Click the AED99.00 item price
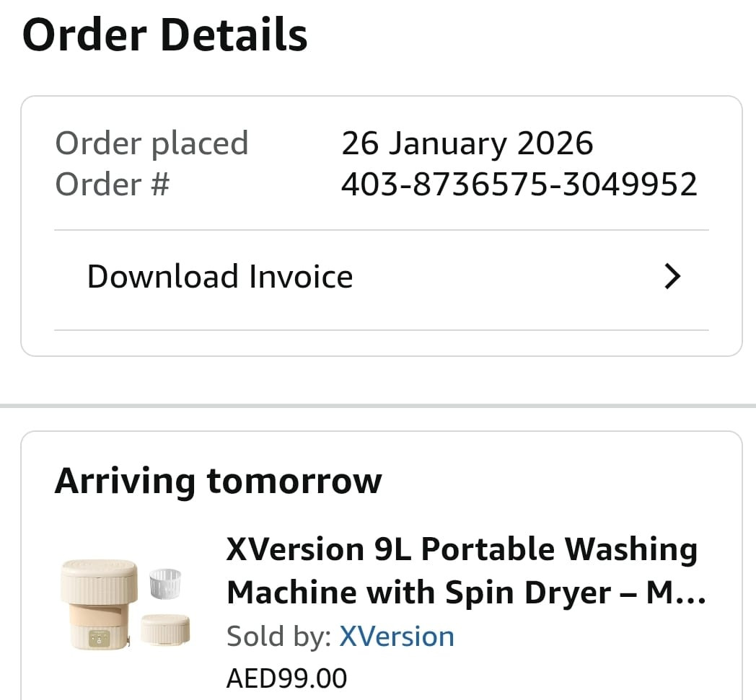The width and height of the screenshot is (756, 700). 287,678
